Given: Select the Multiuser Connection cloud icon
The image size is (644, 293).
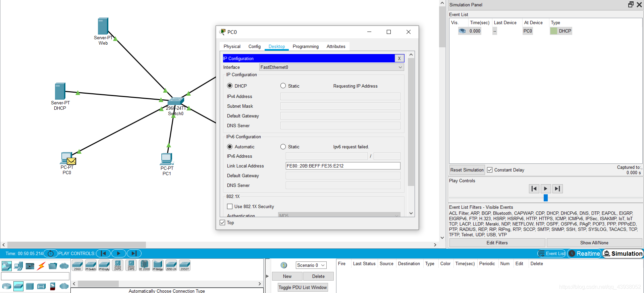Looking at the screenshot, I should [x=64, y=266].
